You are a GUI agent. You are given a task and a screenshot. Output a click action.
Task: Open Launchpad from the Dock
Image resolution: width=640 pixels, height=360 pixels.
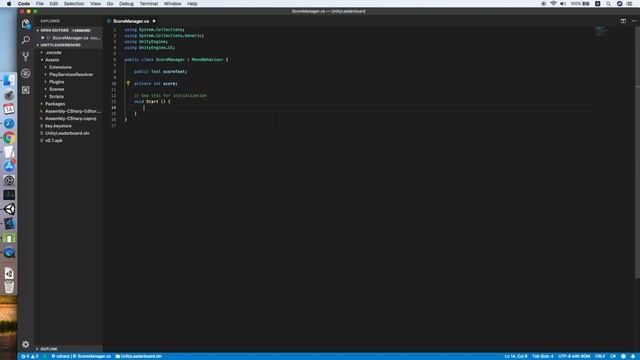(x=9, y=95)
